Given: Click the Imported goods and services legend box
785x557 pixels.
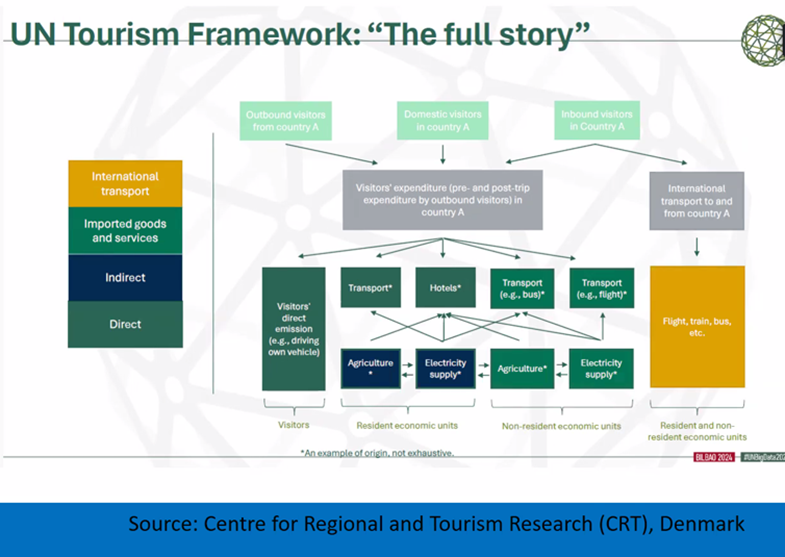Looking at the screenshot, I should [x=125, y=231].
